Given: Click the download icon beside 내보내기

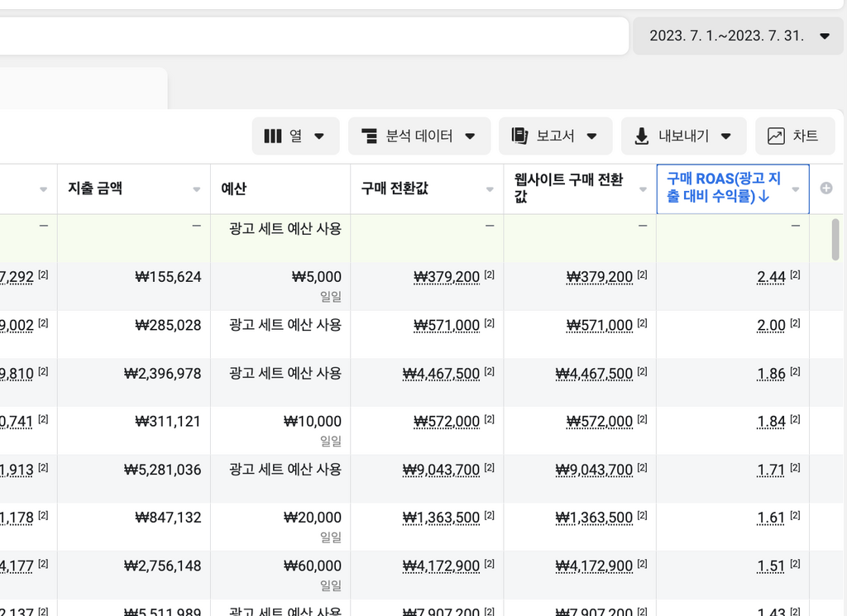Looking at the screenshot, I should click(x=641, y=136).
